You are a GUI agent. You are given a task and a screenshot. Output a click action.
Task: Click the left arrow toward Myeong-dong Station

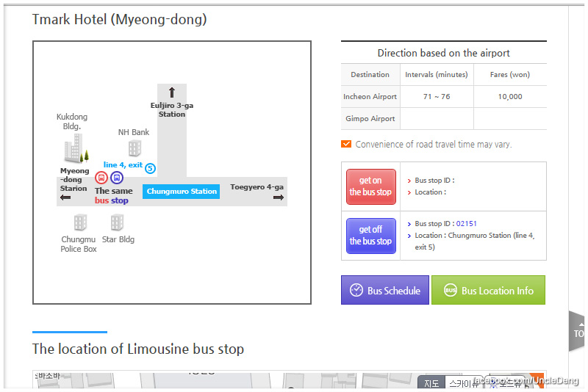pos(65,197)
